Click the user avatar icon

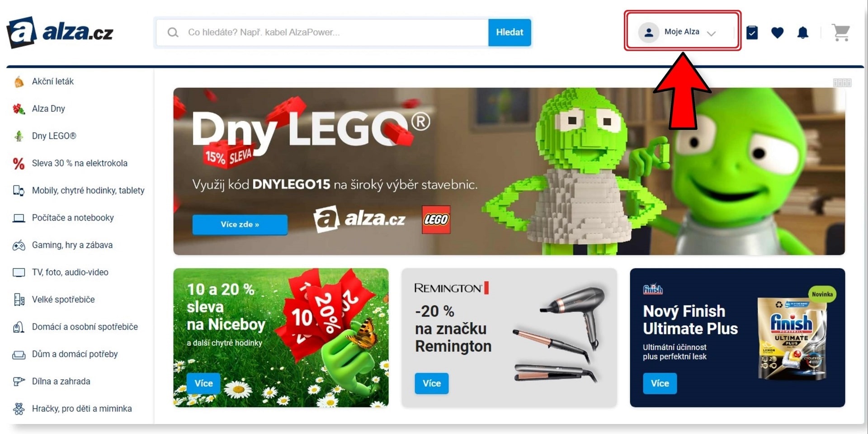click(648, 33)
